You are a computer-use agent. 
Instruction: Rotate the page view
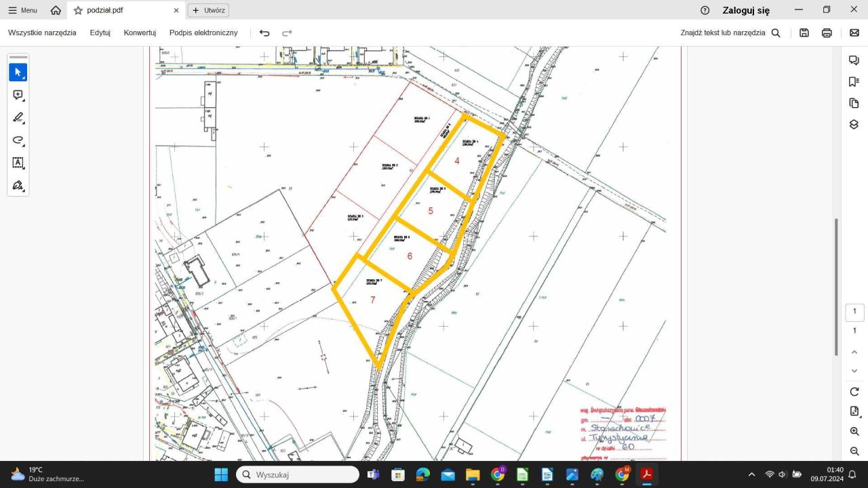(x=854, y=392)
